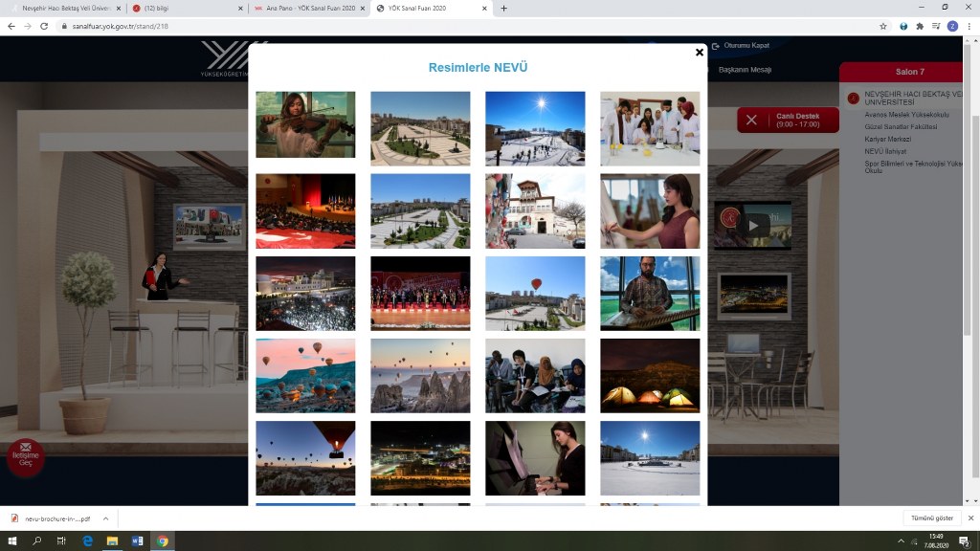Reload the current page
Screen dimensions: 980x551
pyautogui.click(x=44, y=26)
